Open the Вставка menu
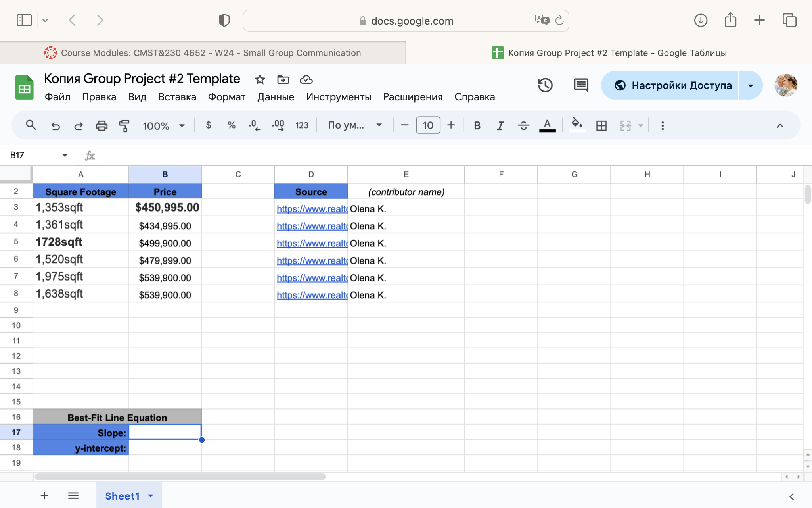This screenshot has height=508, width=812. pyautogui.click(x=177, y=97)
